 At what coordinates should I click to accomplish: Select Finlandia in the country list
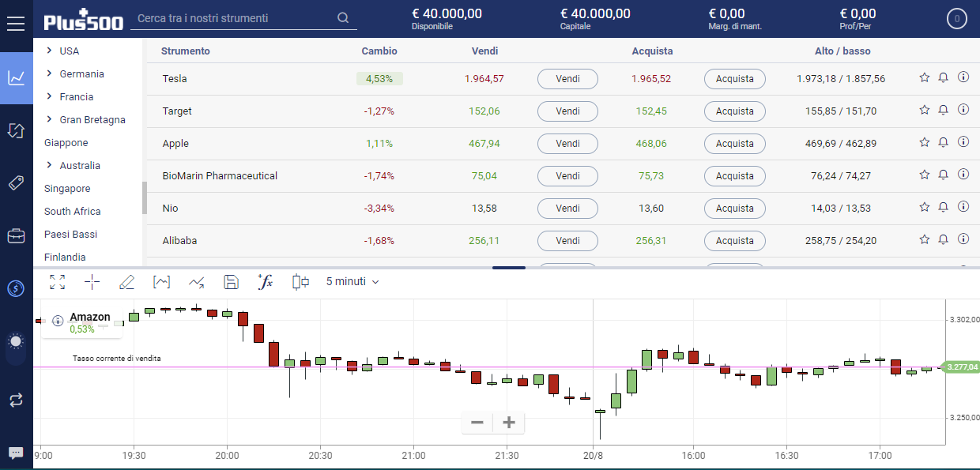65,258
